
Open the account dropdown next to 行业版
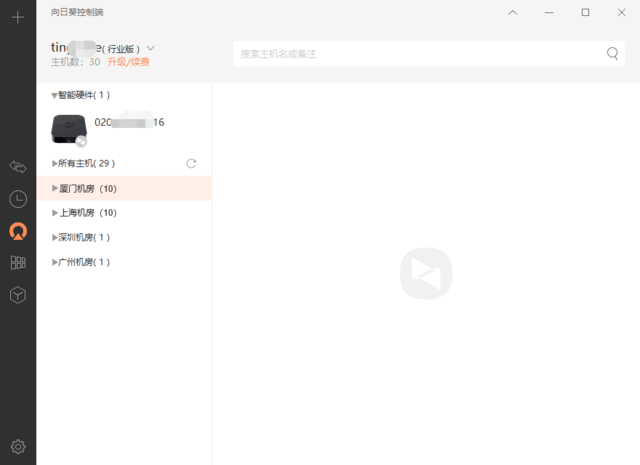click(x=150, y=48)
